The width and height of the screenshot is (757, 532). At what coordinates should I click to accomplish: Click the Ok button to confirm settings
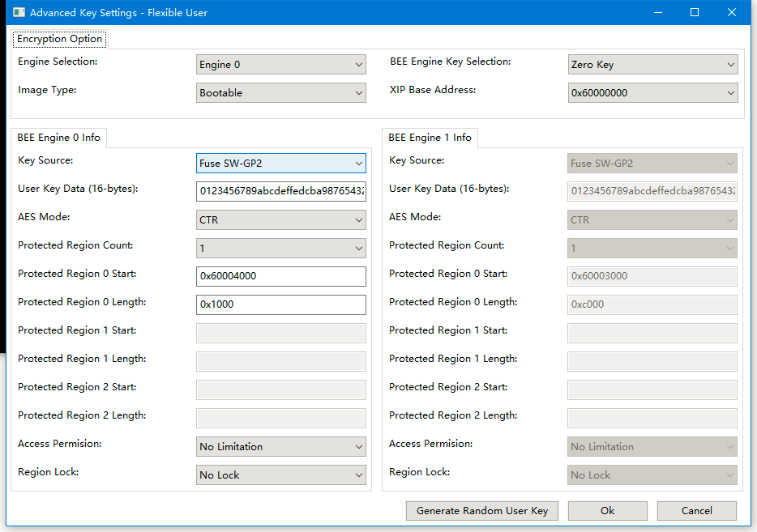[607, 510]
